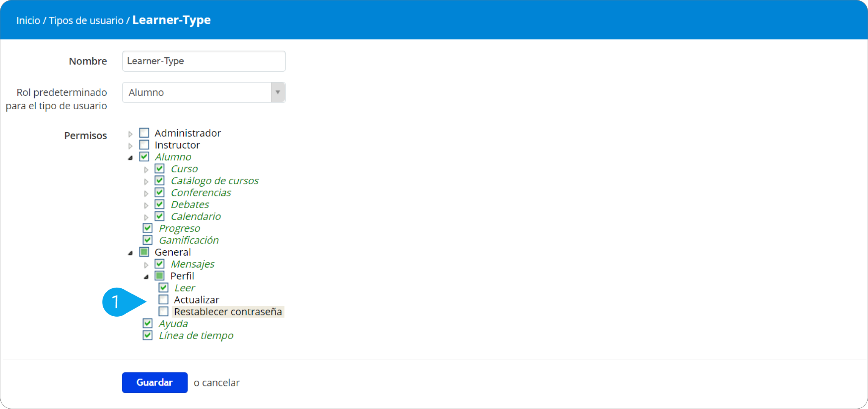Go to Inicio breadcrumb link
The height and width of the screenshot is (409, 868).
(x=28, y=20)
